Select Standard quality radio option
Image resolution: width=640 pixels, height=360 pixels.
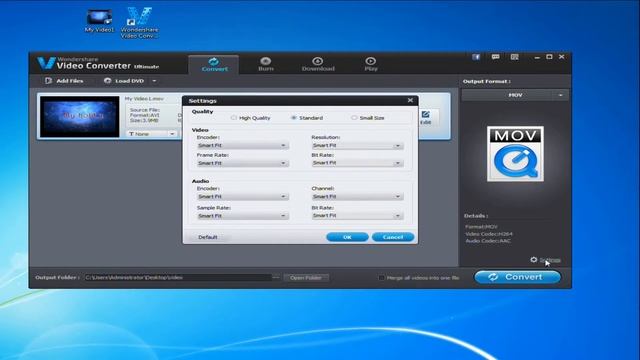coord(293,118)
